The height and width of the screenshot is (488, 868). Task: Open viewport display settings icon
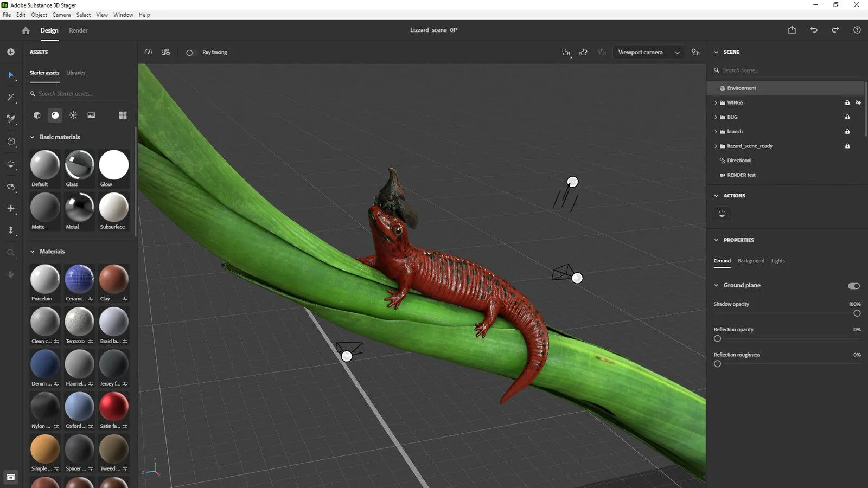[x=166, y=52]
